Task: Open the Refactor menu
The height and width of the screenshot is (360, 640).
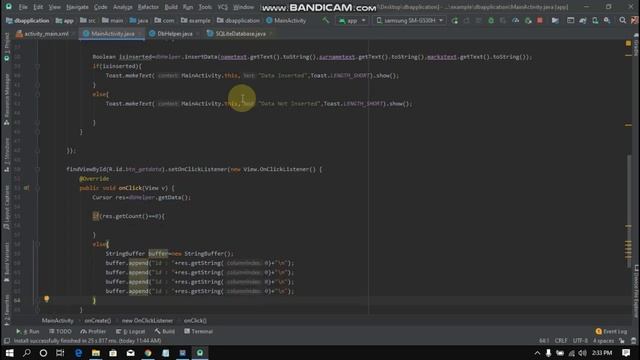Action: [148, 7]
